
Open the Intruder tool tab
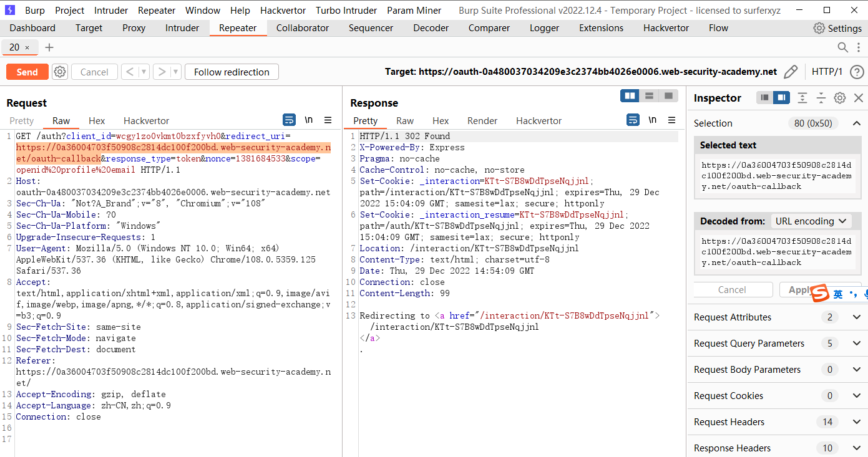coord(182,28)
